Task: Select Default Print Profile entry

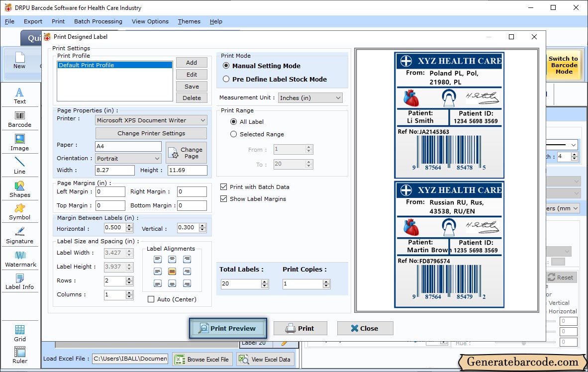Action: (114, 65)
